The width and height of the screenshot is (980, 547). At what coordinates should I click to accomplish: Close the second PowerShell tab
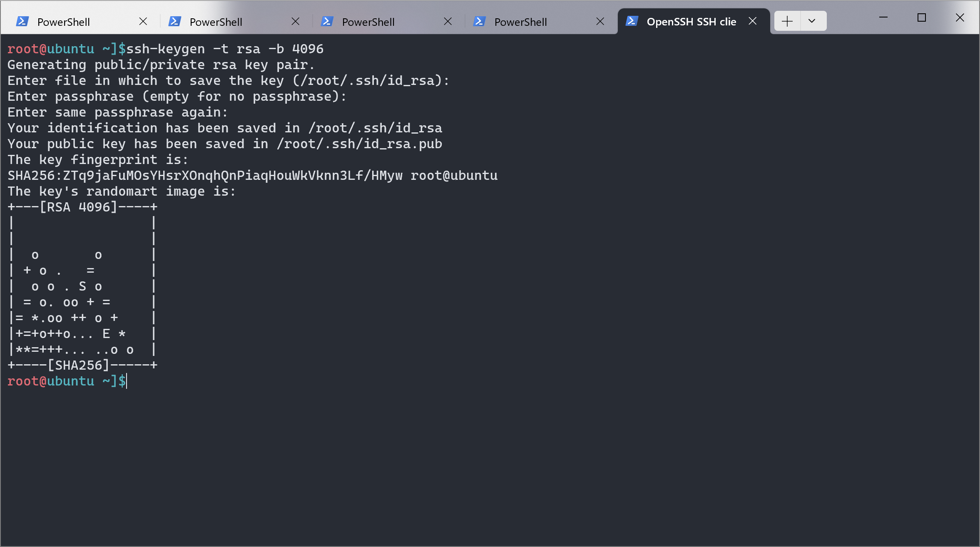tap(295, 22)
